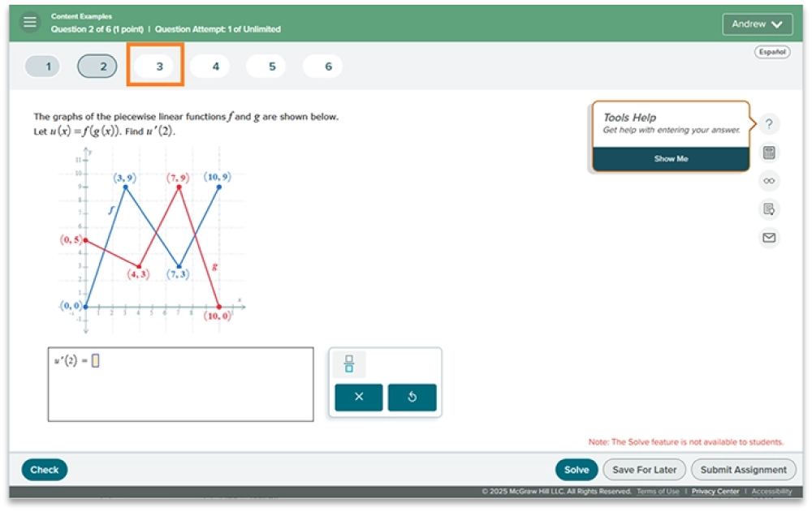
Task: Open the hamburger menu in the header
Action: 30,23
